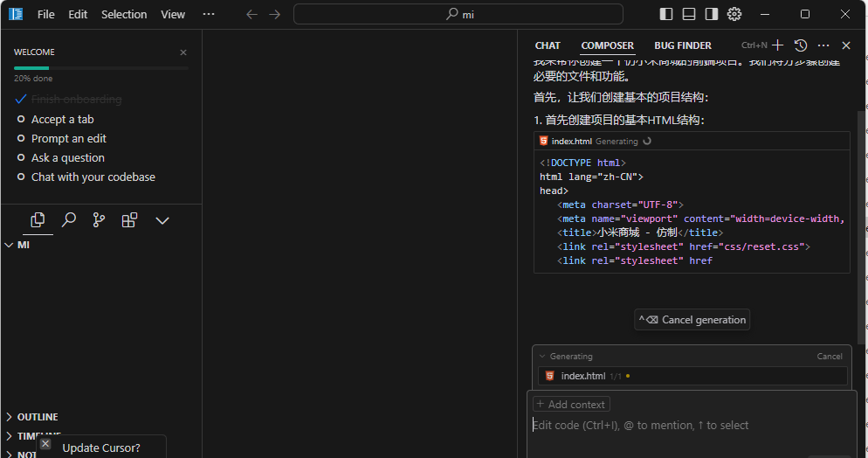Show more menu items via ellipsis
Screen dimensions: 868x458
(x=209, y=14)
